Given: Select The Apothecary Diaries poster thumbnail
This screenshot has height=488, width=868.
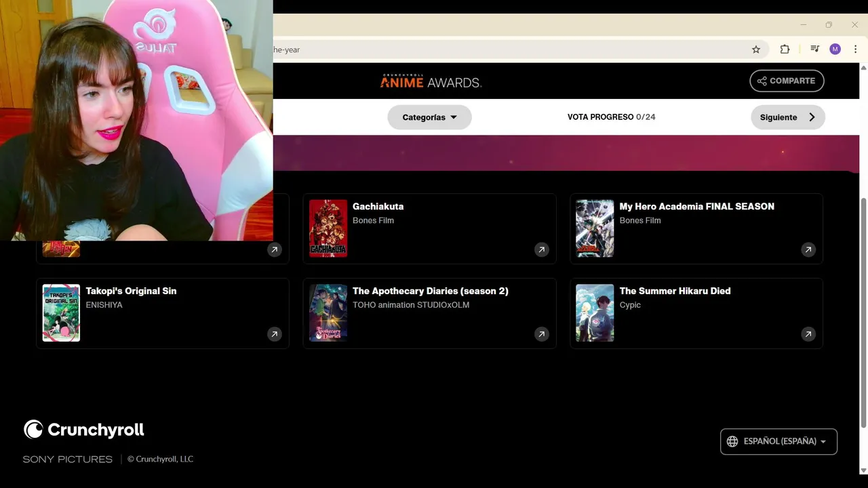Looking at the screenshot, I should (x=328, y=312).
